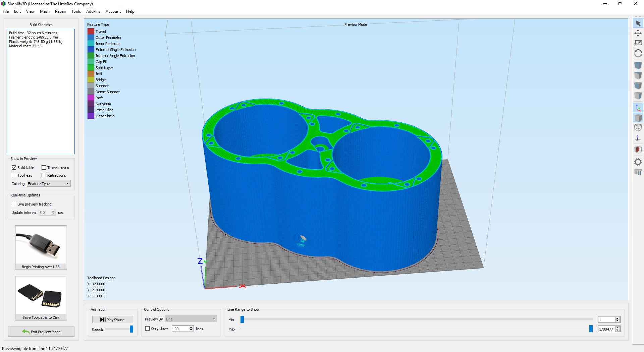The width and height of the screenshot is (644, 352).
Task: Open the Preview By dropdown
Action: point(191,319)
